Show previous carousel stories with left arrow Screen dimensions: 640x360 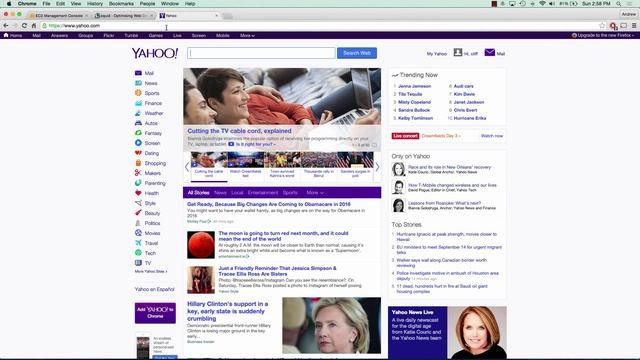(x=187, y=167)
